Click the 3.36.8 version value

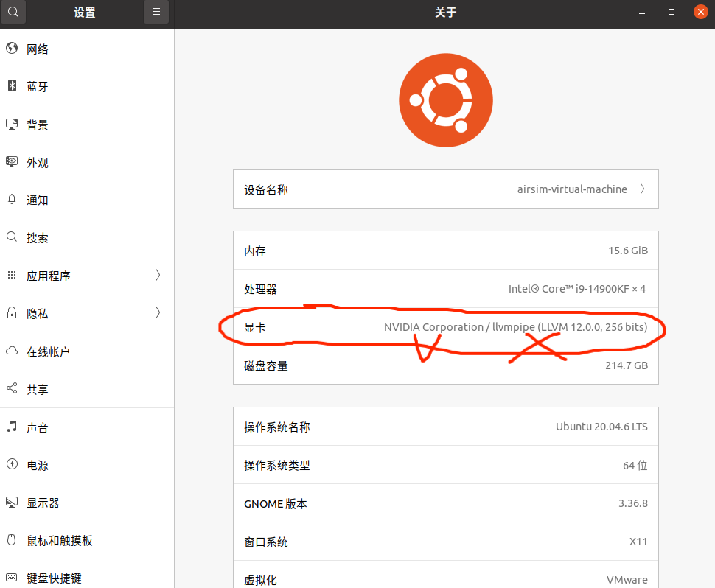[x=633, y=503]
